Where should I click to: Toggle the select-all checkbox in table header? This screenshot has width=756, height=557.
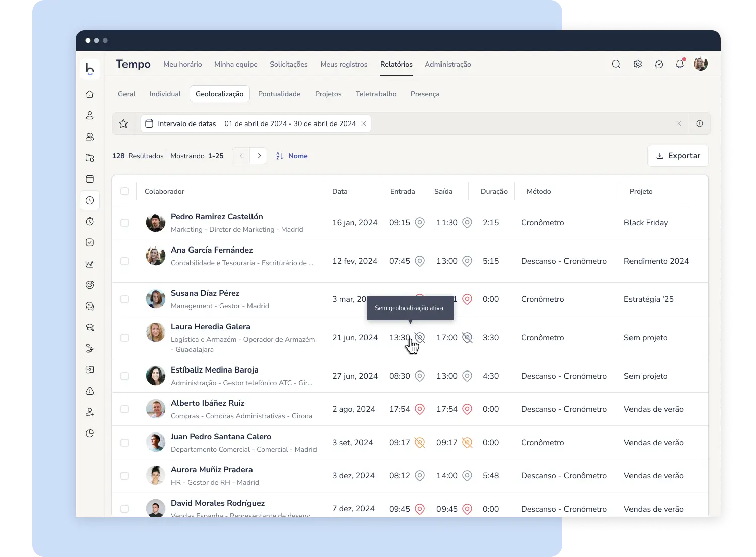pyautogui.click(x=124, y=191)
